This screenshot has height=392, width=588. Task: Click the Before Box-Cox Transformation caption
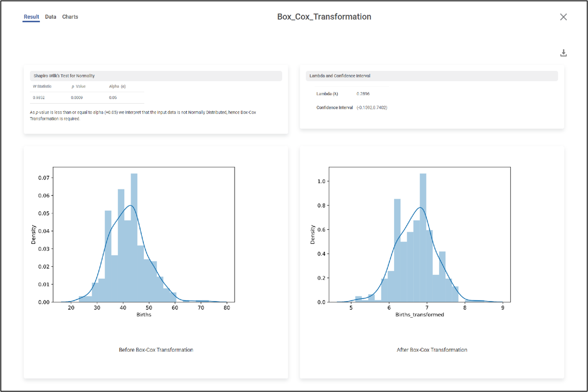pyautogui.click(x=156, y=350)
